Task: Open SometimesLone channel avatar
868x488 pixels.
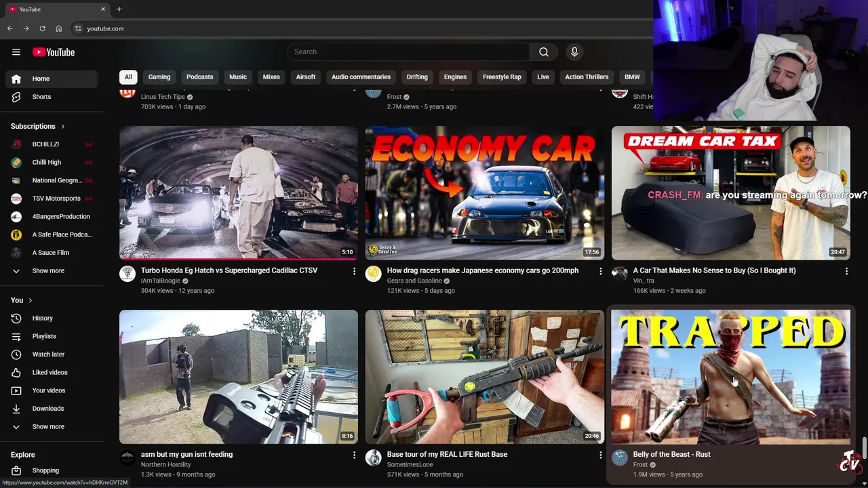Action: (x=374, y=458)
